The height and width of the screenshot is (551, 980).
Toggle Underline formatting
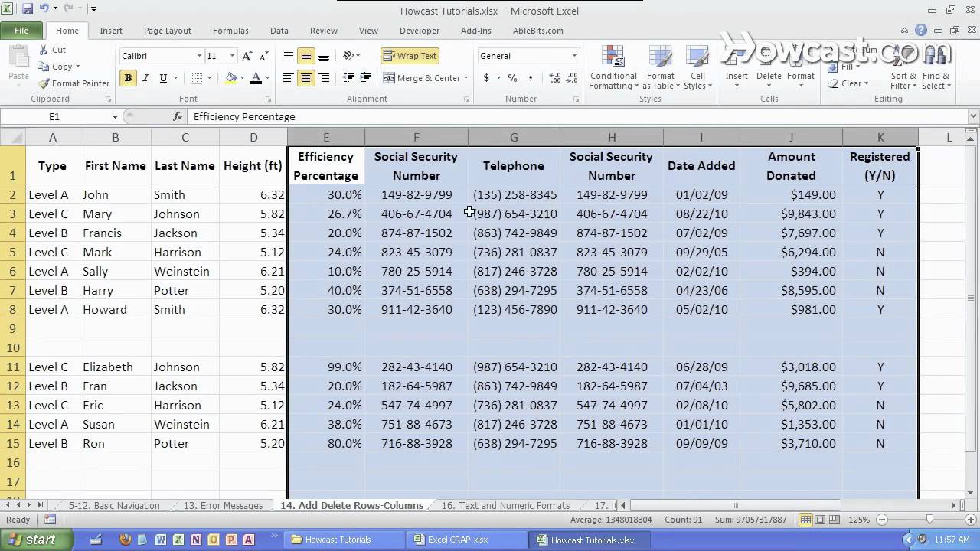point(163,78)
